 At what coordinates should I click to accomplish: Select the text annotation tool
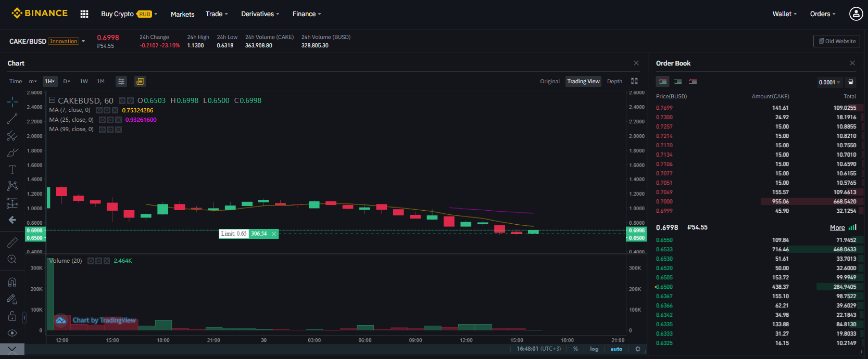point(12,169)
